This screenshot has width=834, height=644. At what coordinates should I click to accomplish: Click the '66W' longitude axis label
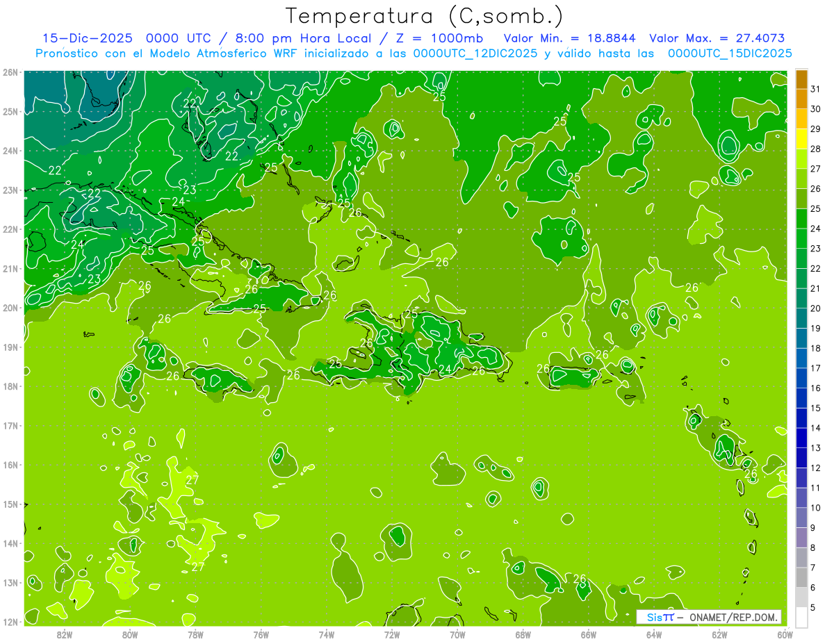[589, 634]
